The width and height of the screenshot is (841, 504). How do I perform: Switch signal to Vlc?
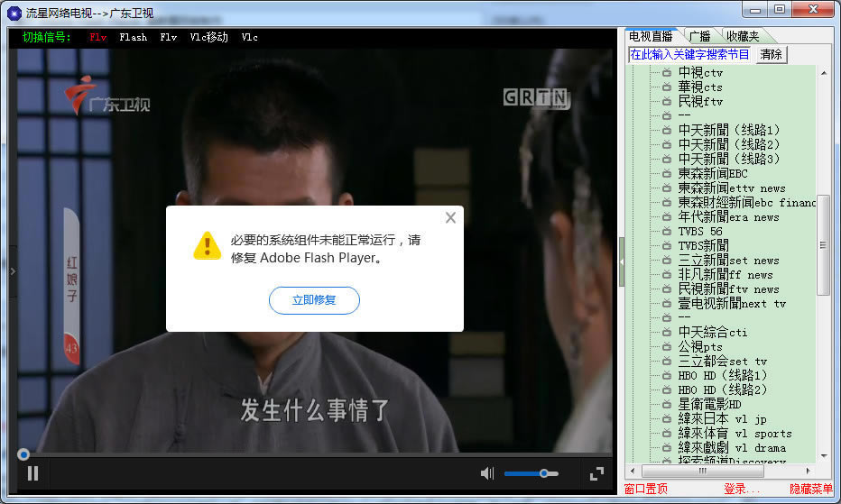point(249,37)
